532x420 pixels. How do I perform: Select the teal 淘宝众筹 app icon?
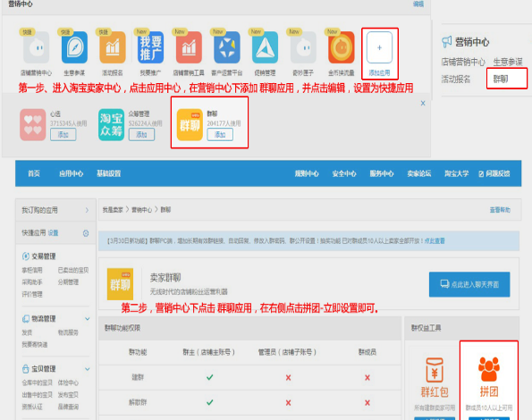(111, 125)
